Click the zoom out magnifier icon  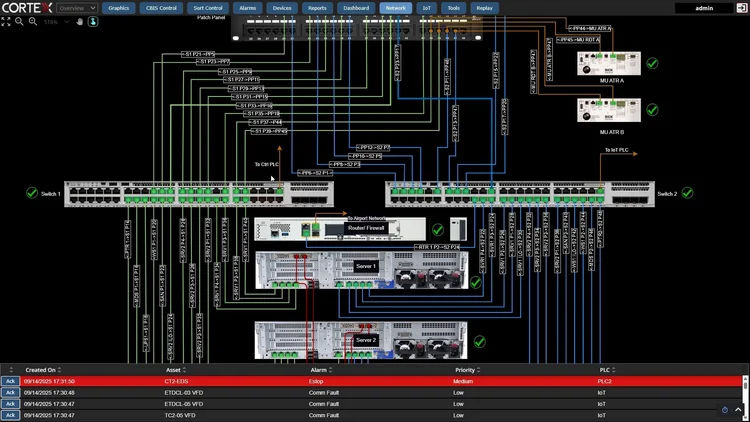point(19,22)
